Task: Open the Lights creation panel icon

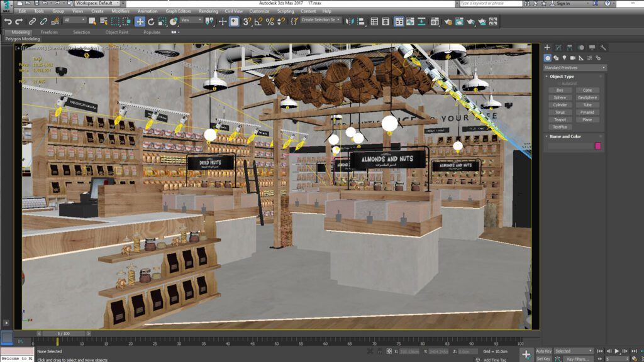Action: (x=564, y=58)
